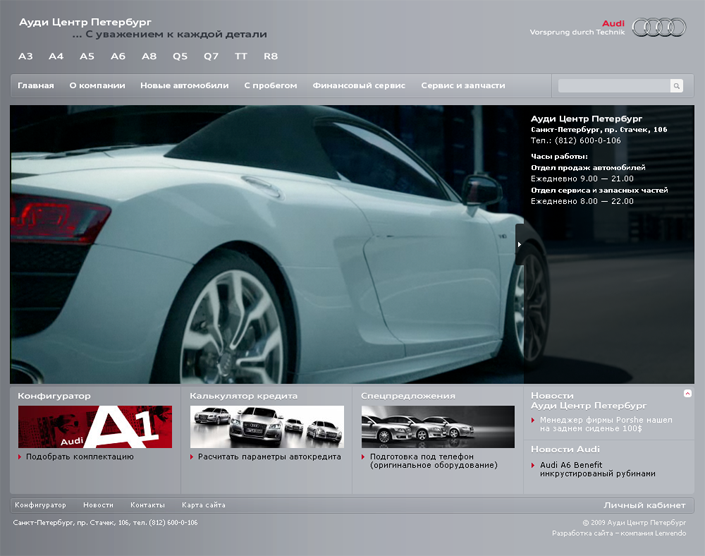Open the A3 model page

coord(25,56)
